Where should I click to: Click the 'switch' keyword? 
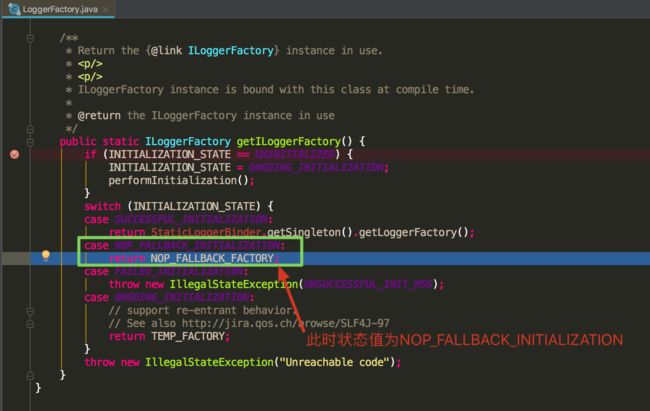point(102,206)
